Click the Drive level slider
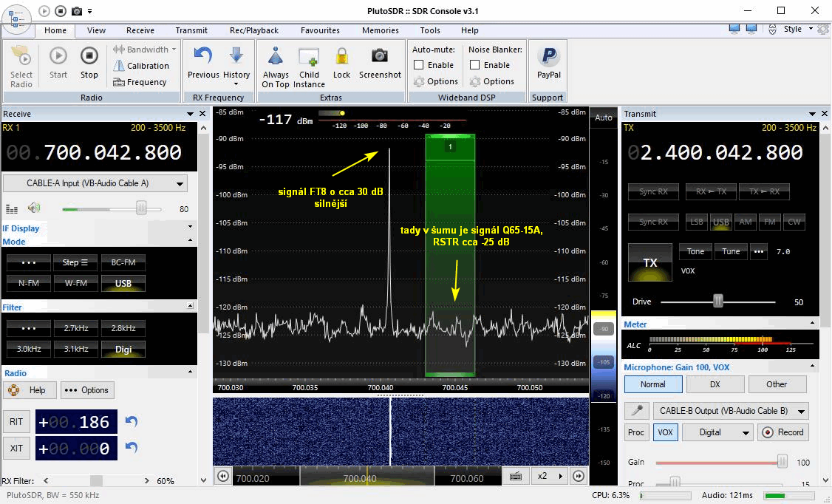This screenshot has width=832, height=504. (717, 302)
